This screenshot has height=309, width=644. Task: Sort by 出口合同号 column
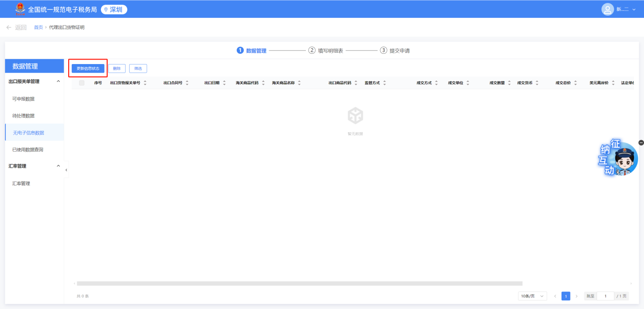[x=187, y=83]
